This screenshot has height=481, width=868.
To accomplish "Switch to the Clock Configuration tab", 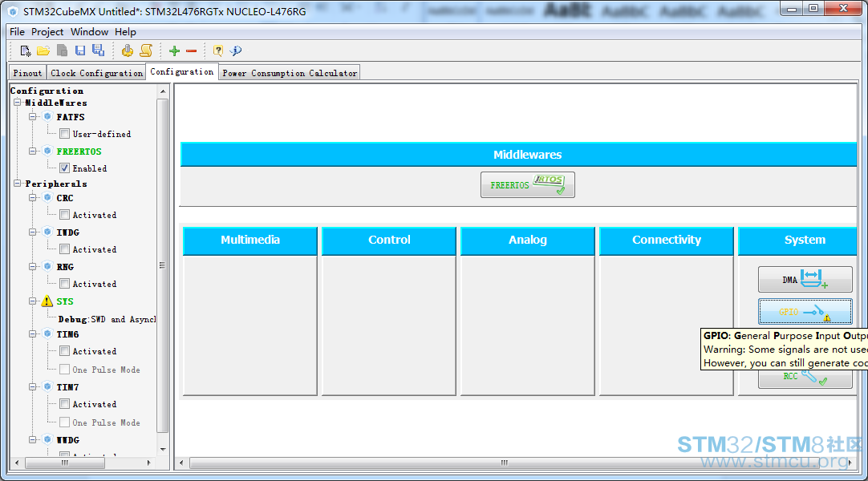I will [96, 73].
